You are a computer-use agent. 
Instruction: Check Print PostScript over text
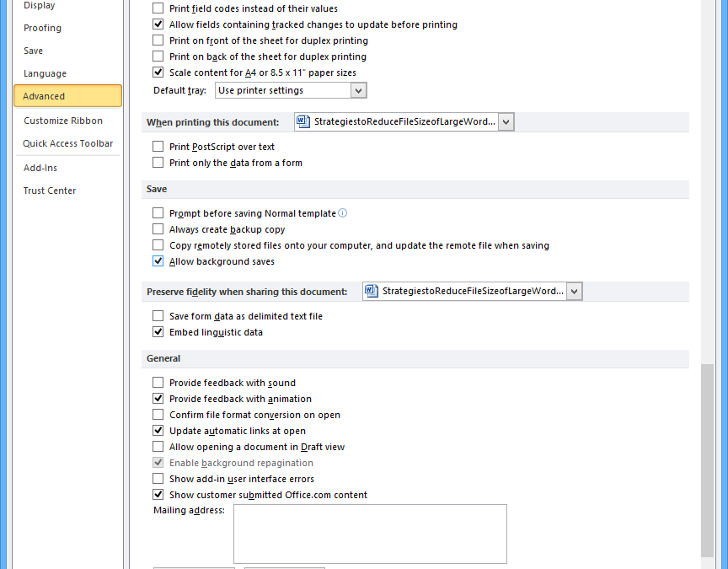pyautogui.click(x=158, y=147)
